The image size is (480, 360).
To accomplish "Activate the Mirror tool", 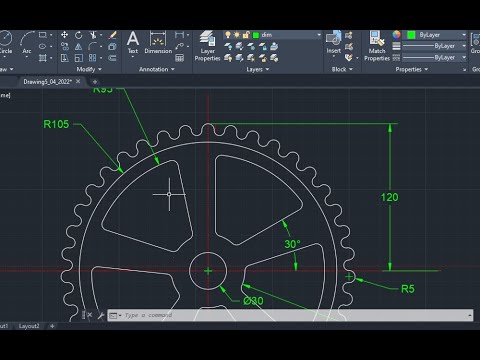I will [x=79, y=47].
